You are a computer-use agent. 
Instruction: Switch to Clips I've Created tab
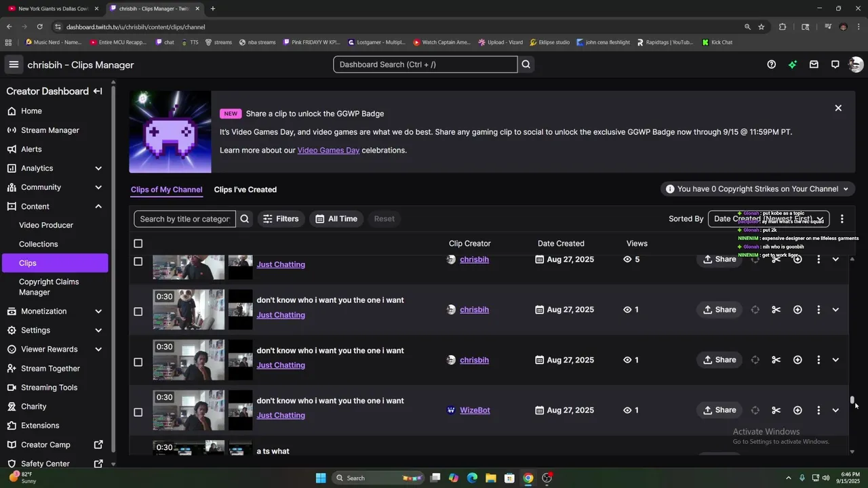pos(245,190)
